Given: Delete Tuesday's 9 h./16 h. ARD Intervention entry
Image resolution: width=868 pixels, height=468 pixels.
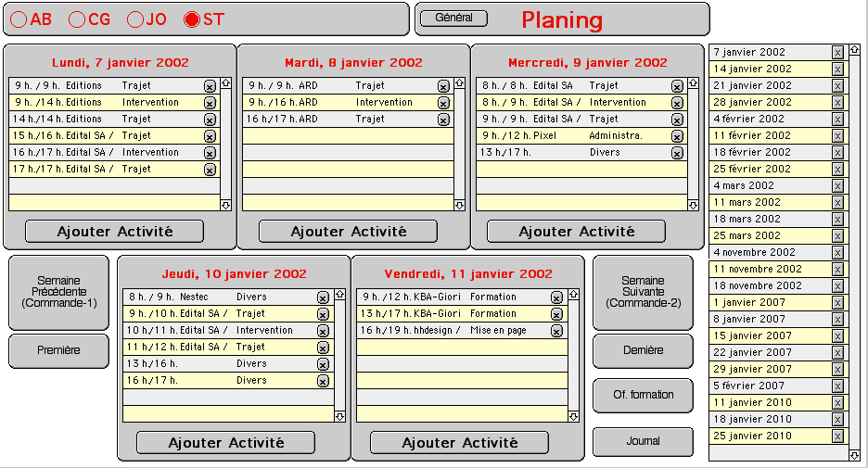Looking at the screenshot, I should pyautogui.click(x=443, y=103).
